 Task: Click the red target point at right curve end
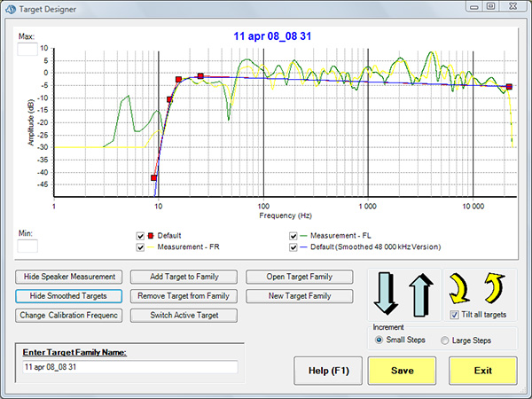(x=509, y=87)
